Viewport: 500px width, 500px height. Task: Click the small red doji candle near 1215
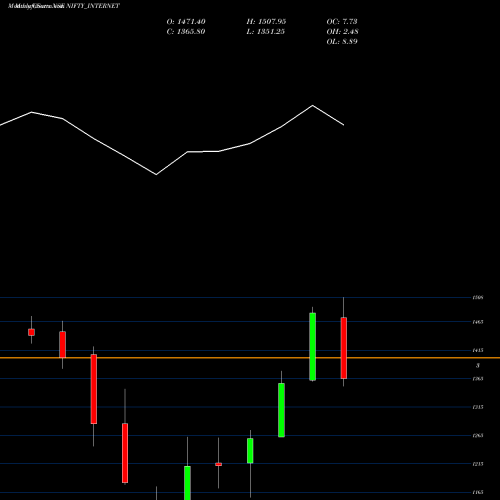pyautogui.click(x=219, y=464)
